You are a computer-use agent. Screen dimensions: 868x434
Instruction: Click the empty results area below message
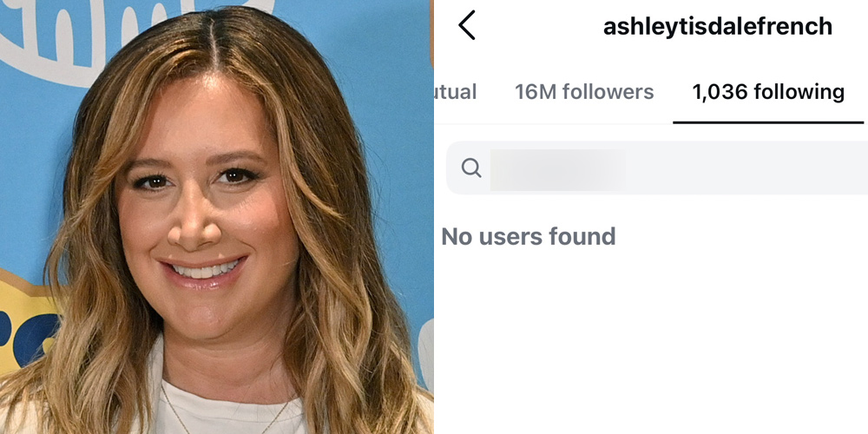pos(651,343)
